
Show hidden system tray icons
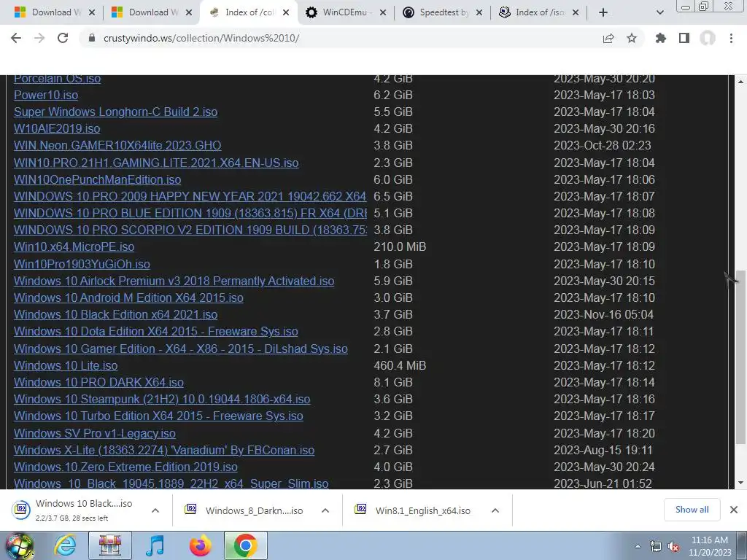(x=638, y=547)
